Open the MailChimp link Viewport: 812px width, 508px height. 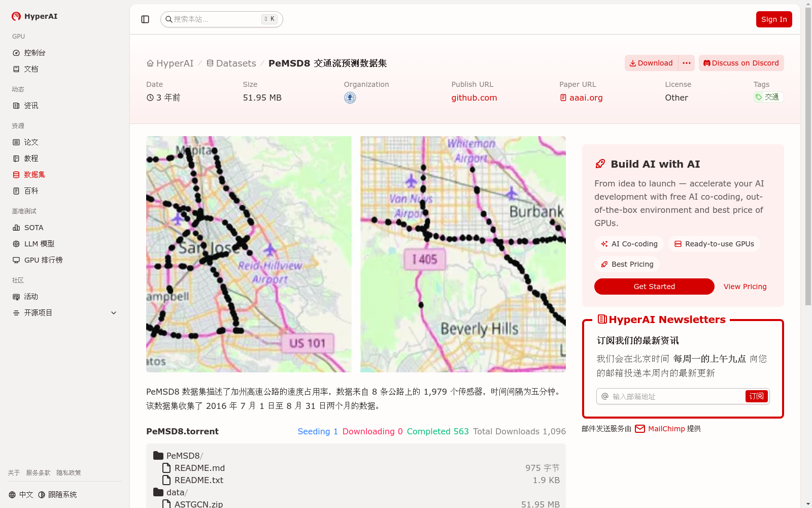point(660,429)
